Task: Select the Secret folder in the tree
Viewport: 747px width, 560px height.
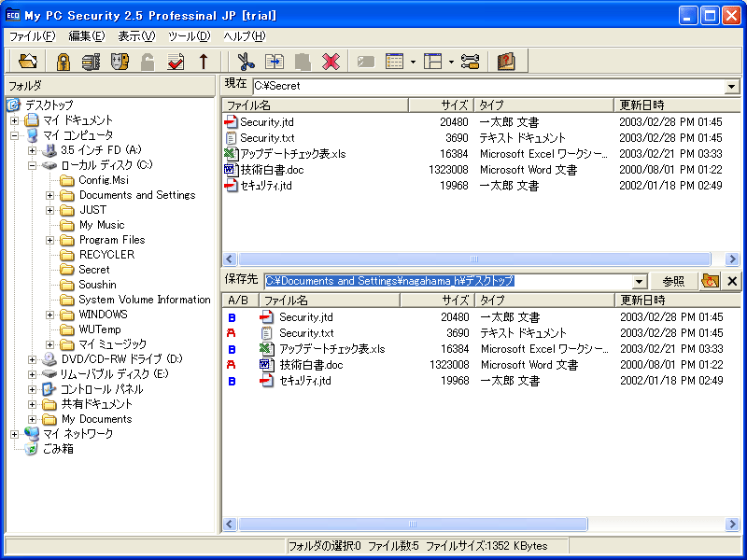Action: pyautogui.click(x=94, y=270)
